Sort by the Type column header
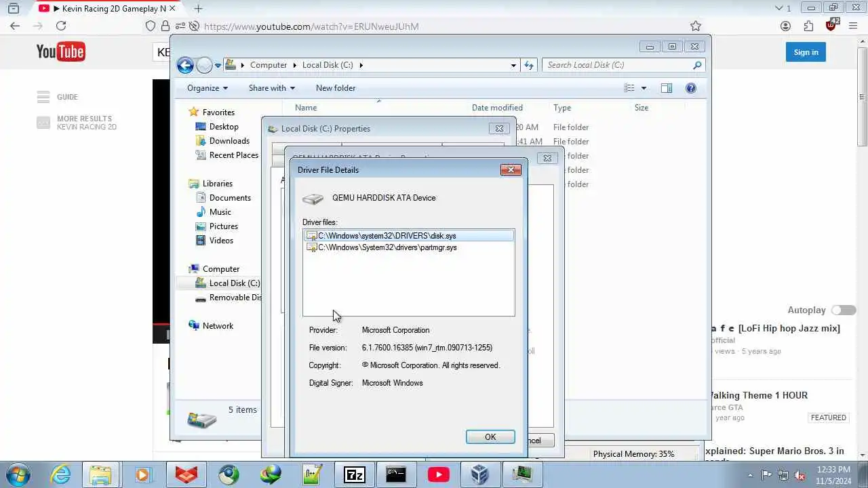Screen dimensions: 868x488 (562, 108)
